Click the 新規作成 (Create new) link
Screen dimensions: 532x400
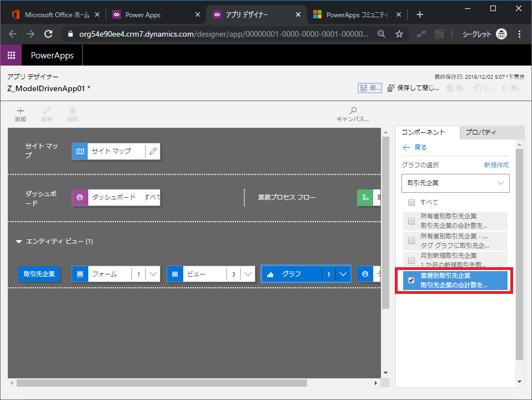(496, 165)
